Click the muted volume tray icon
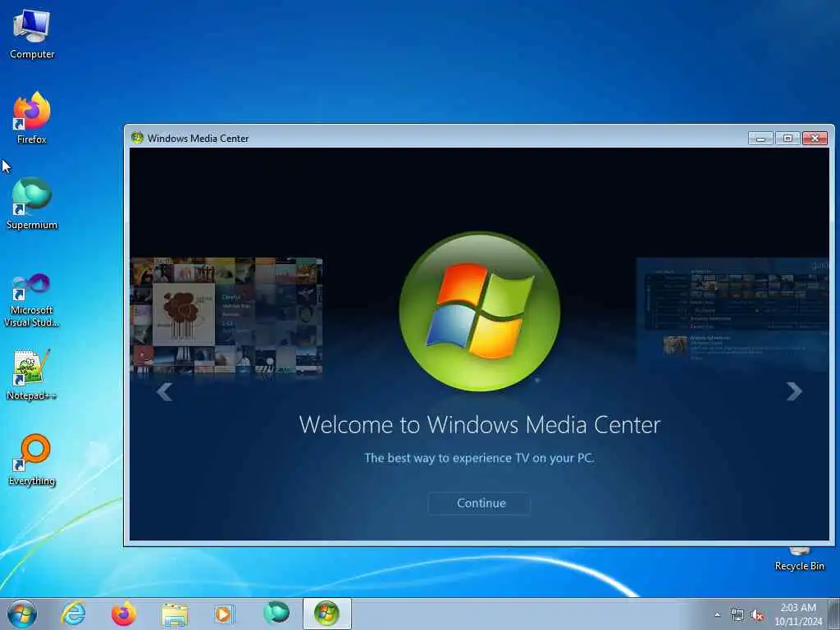 [757, 615]
